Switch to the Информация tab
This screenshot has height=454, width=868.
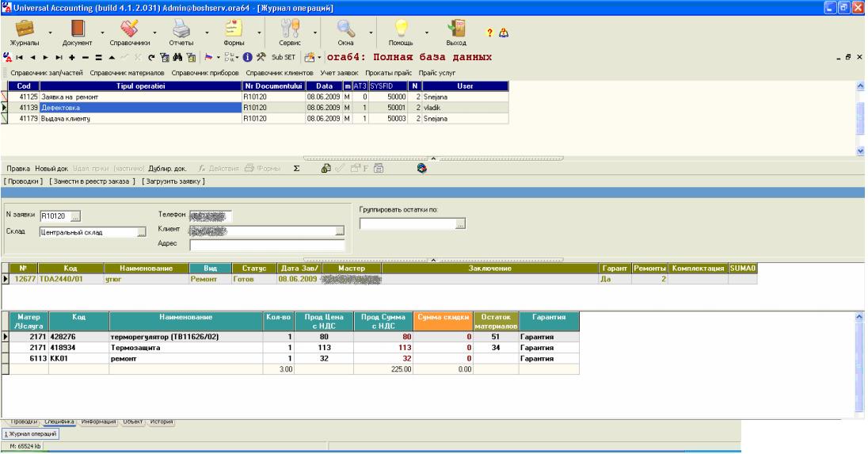[98, 422]
